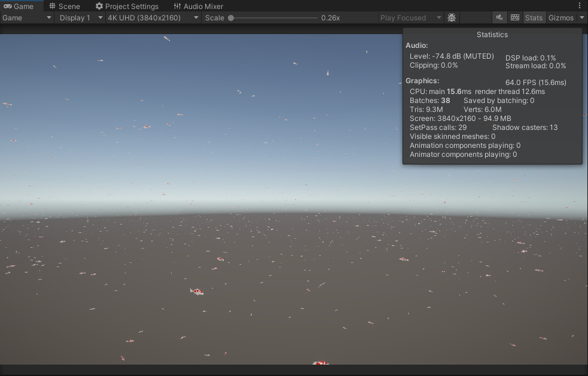The image size is (588, 376).
Task: Click the Screen: 3840x2160 - 94.9 MB line
Action: coord(460,119)
